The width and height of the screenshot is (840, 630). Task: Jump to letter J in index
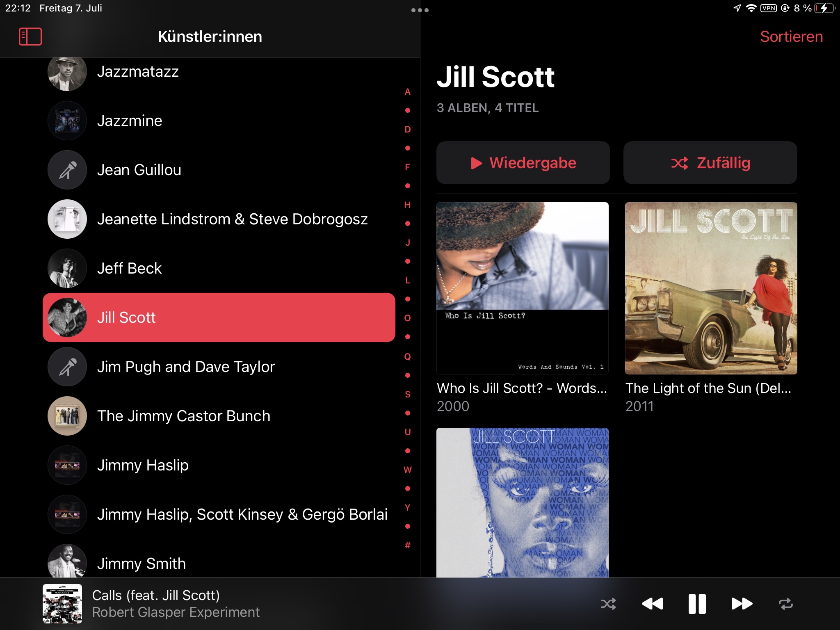click(407, 242)
